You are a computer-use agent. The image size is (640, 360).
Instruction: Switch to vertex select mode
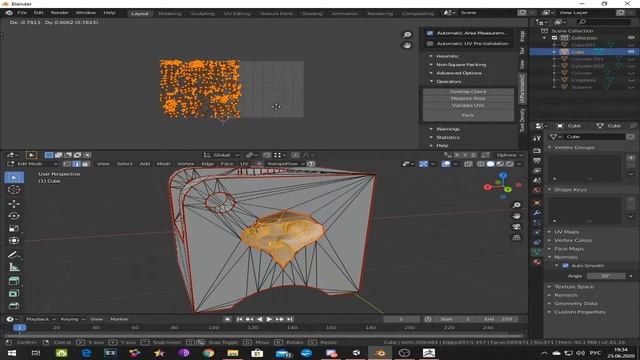67,164
